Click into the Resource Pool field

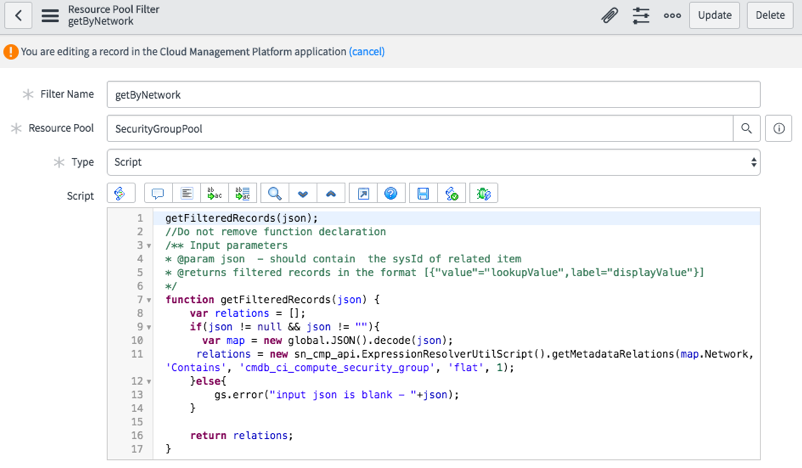pyautogui.click(x=420, y=128)
